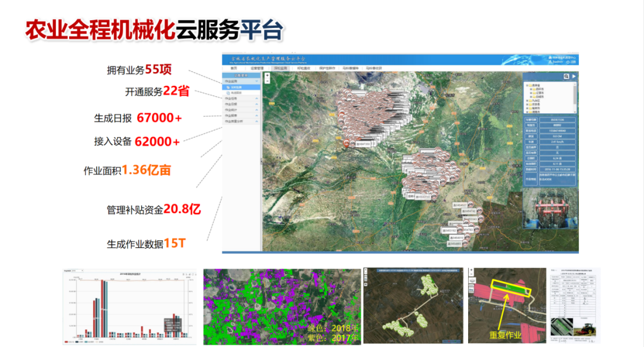Zoom in on the 重复作业 map thumbnail
This screenshot has width=644, height=347.
(471, 271)
